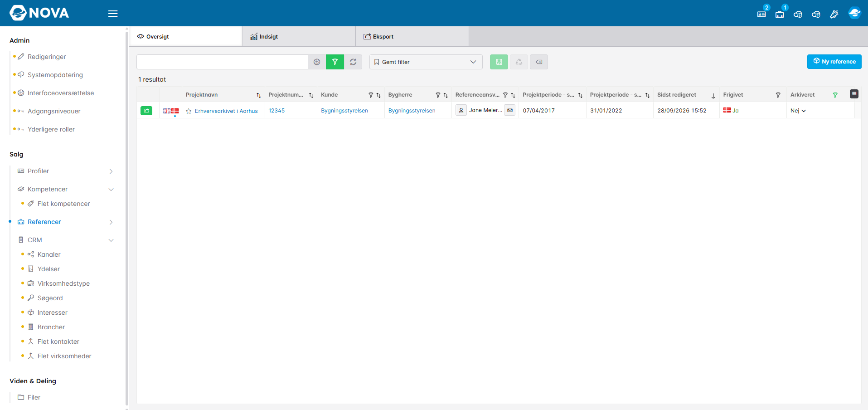Open Redigeringer in the Admin menu

[47, 57]
